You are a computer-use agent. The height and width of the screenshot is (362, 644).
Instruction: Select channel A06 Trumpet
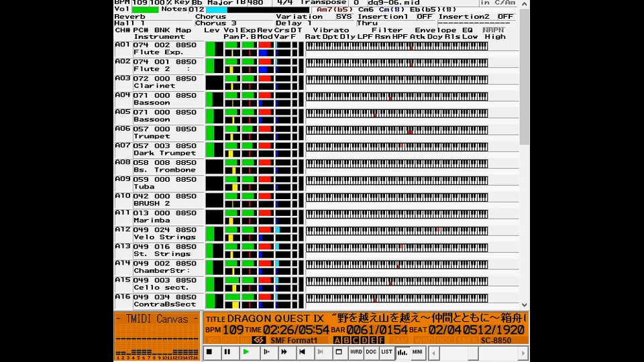tap(160, 133)
